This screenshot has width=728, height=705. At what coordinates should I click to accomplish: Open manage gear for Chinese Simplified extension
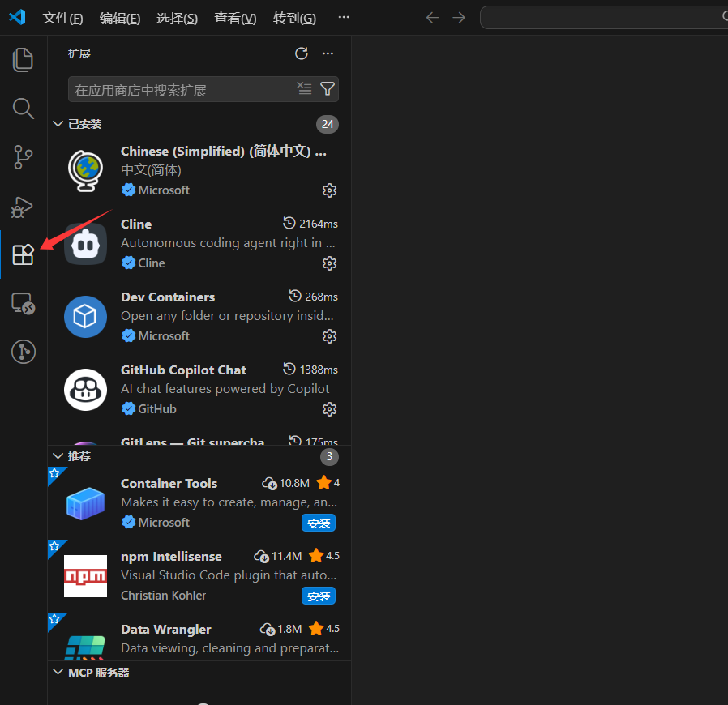(329, 190)
